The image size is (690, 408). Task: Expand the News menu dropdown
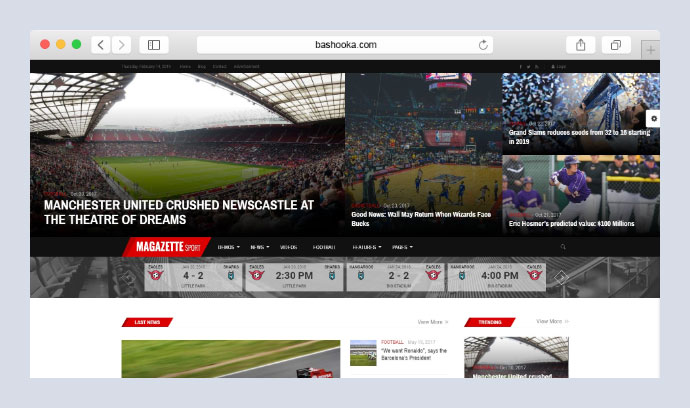click(260, 247)
